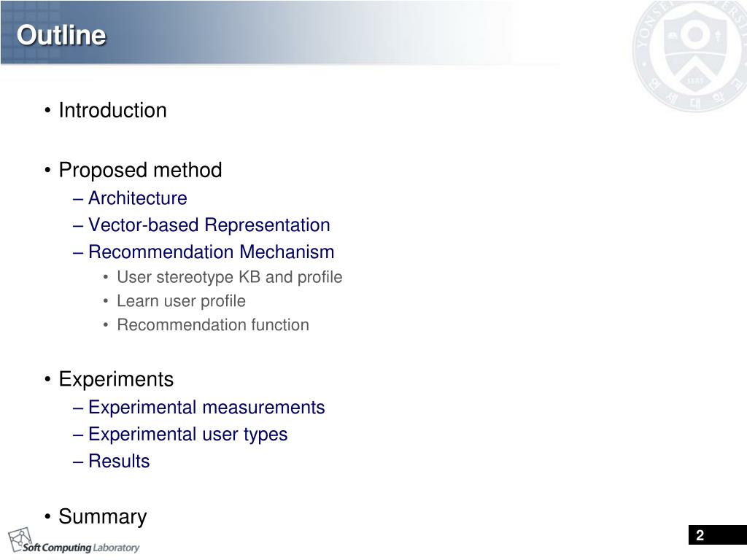The width and height of the screenshot is (747, 560).
Task: Click the Yonsei University crest watermark
Action: click(690, 55)
